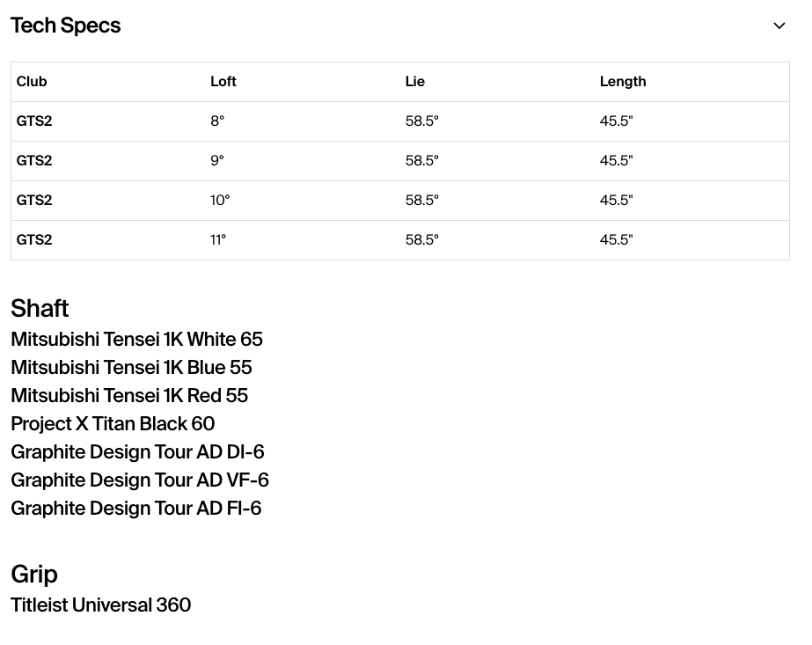Screen dimensions: 812x645
Task: Select Mitsubishi Tensei 1K Red 55
Action: tap(129, 395)
